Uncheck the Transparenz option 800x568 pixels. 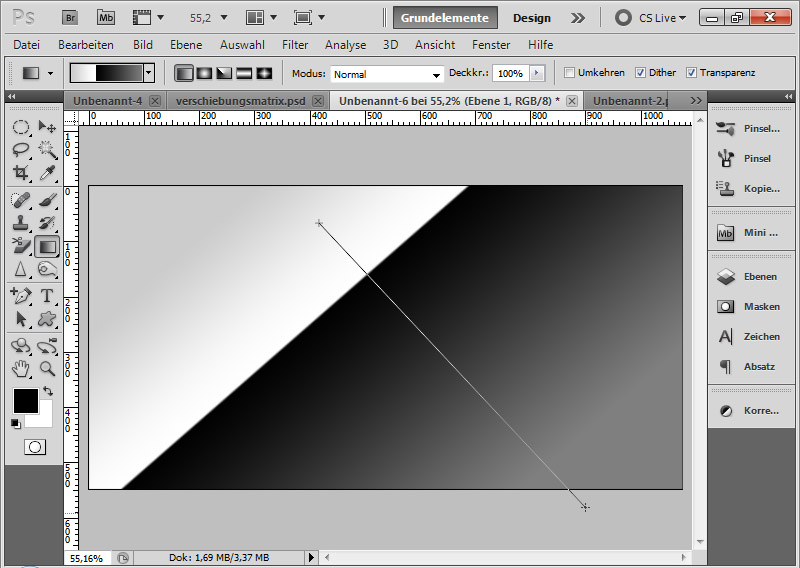(691, 73)
